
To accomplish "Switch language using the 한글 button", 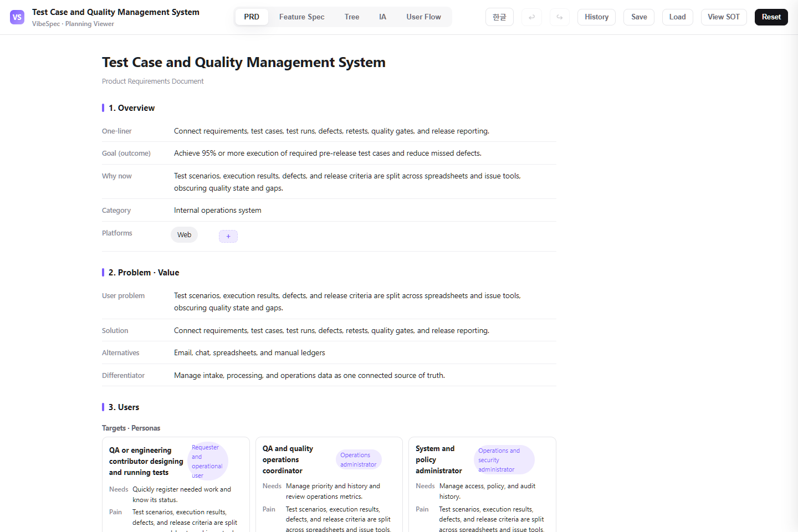I will coord(499,17).
